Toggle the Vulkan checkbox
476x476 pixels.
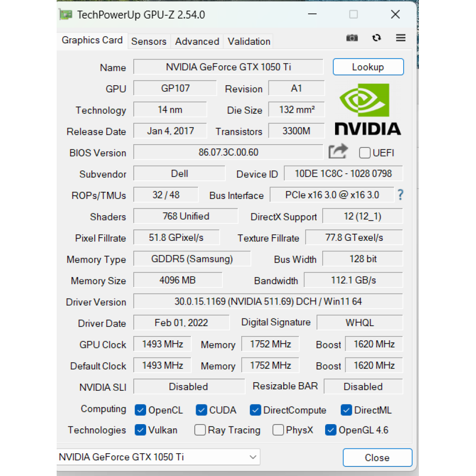tap(140, 430)
